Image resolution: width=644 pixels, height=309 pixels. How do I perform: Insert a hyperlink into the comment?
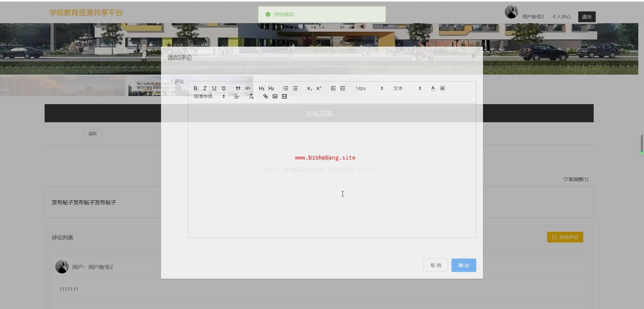(265, 96)
